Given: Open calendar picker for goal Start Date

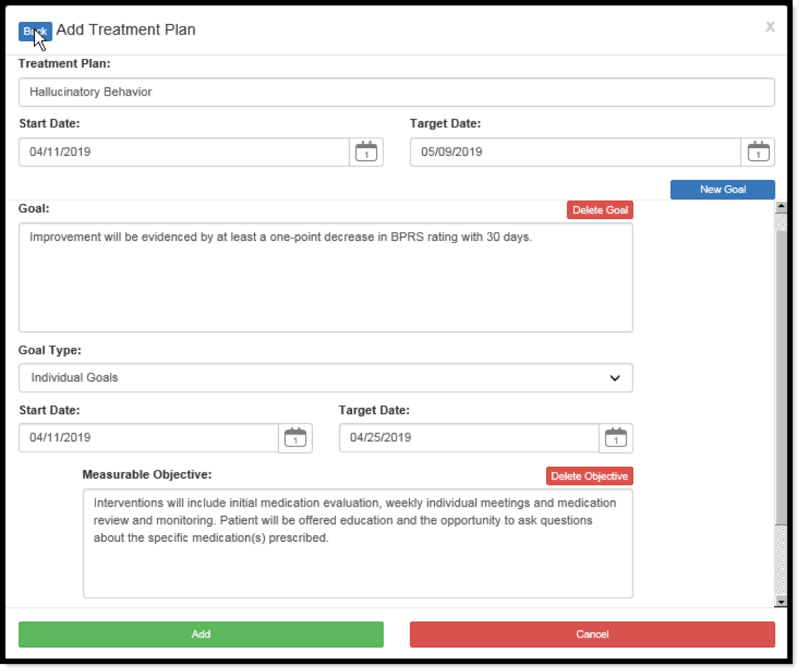Looking at the screenshot, I should [x=295, y=438].
